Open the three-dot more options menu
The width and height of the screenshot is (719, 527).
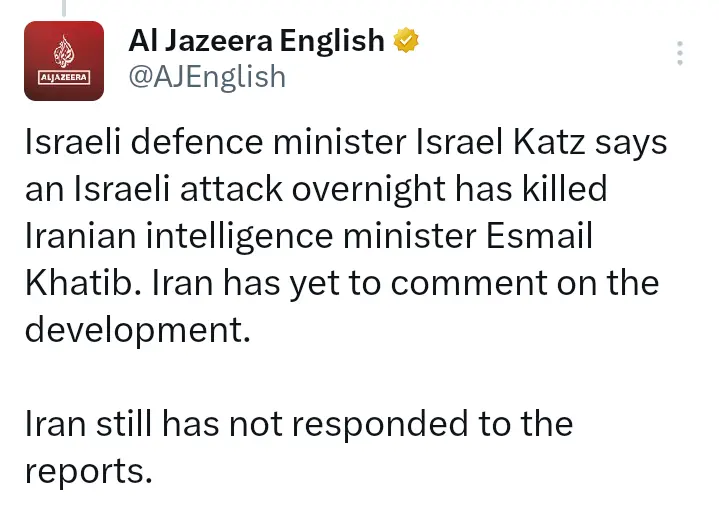pyautogui.click(x=681, y=53)
